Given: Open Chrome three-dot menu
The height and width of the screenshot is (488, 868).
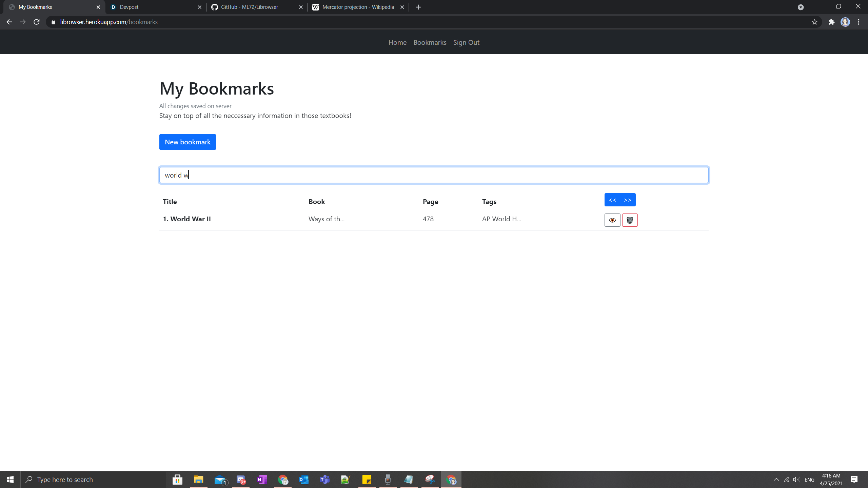Looking at the screenshot, I should click(x=859, y=22).
